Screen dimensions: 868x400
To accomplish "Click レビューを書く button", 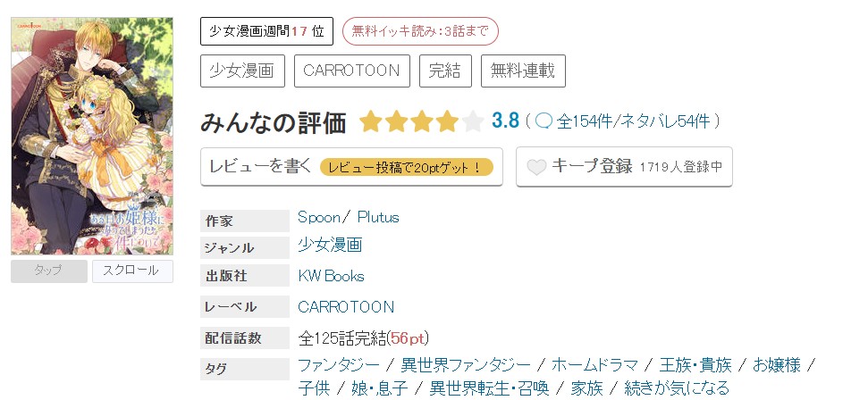I will coord(351,167).
